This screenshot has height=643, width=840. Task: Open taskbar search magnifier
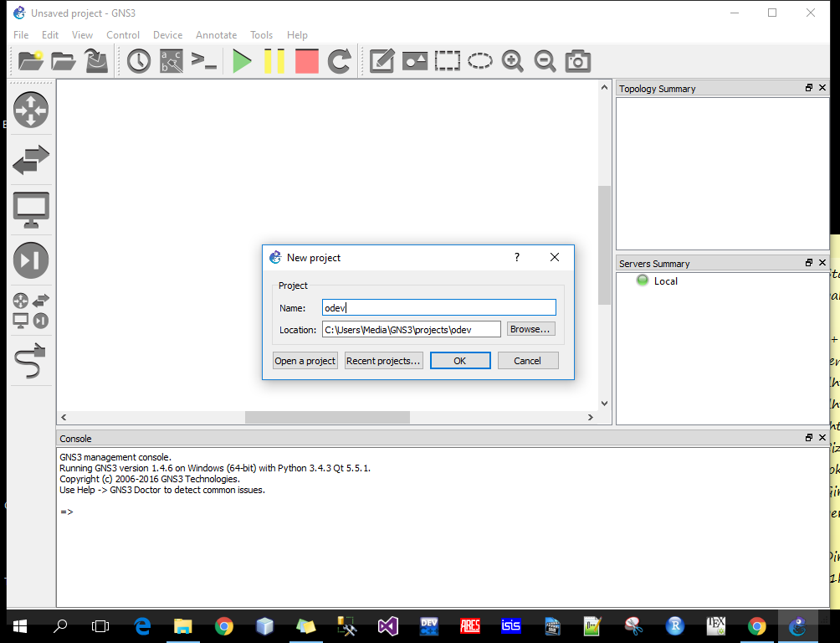(x=60, y=626)
